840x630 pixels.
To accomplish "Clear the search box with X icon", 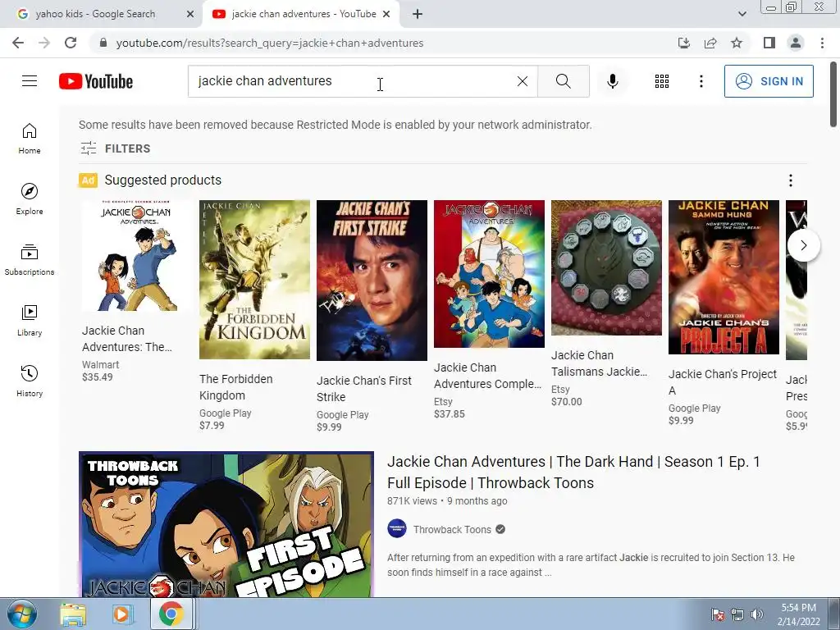I will 523,81.
